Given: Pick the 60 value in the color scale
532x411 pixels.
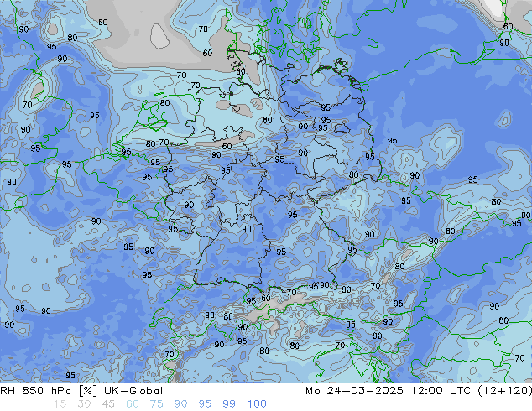Looking at the screenshot, I should 133,404.
